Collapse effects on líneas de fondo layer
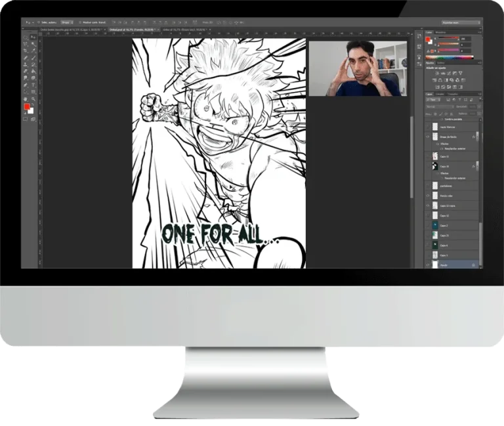The width and height of the screenshot is (504, 426). click(477, 137)
